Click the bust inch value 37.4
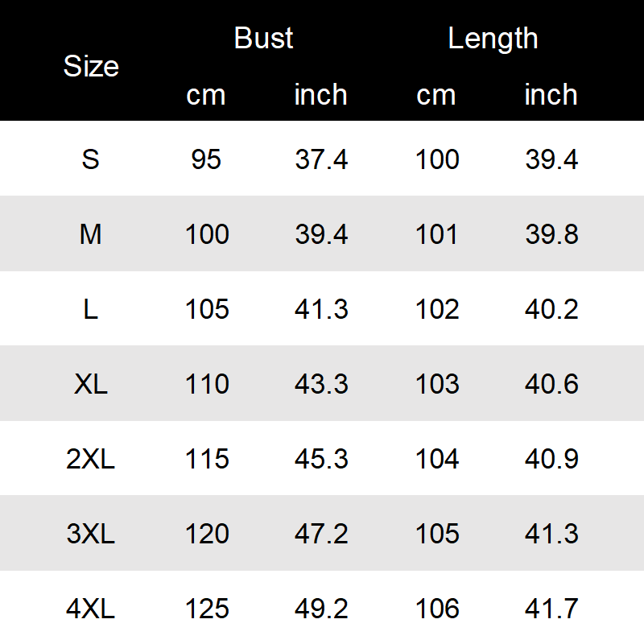The image size is (644, 644). [x=321, y=159]
